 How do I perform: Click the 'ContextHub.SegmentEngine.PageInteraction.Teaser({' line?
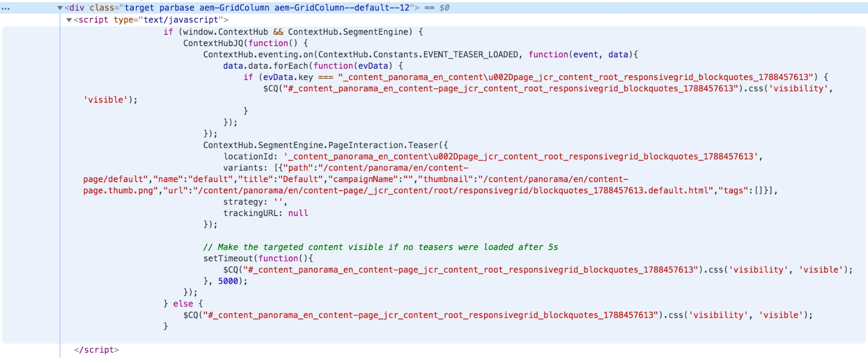click(x=325, y=145)
